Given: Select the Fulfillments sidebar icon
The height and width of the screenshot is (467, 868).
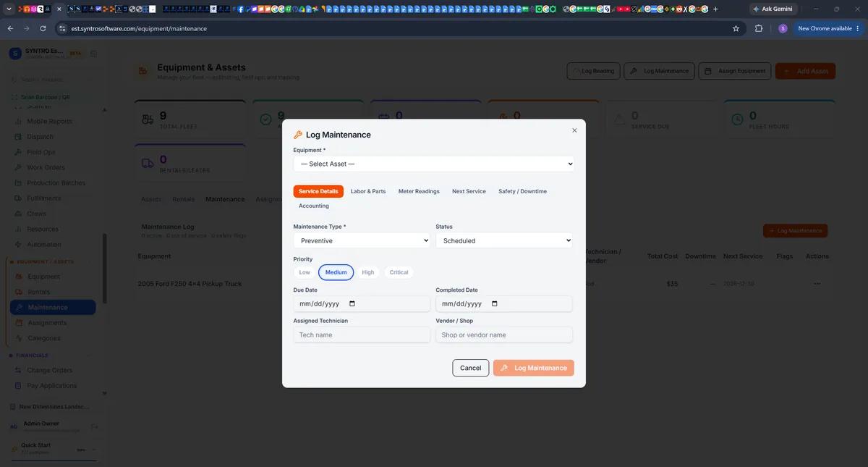Looking at the screenshot, I should coord(19,198).
